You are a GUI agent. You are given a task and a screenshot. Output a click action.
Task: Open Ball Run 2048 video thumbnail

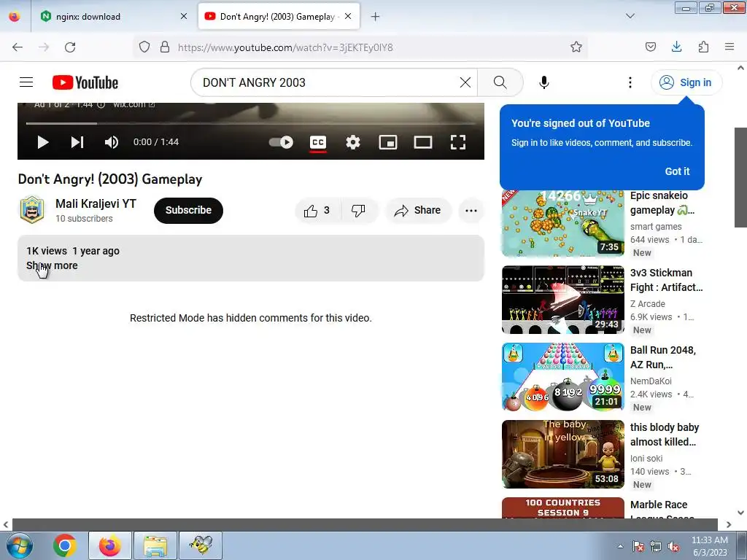click(562, 377)
